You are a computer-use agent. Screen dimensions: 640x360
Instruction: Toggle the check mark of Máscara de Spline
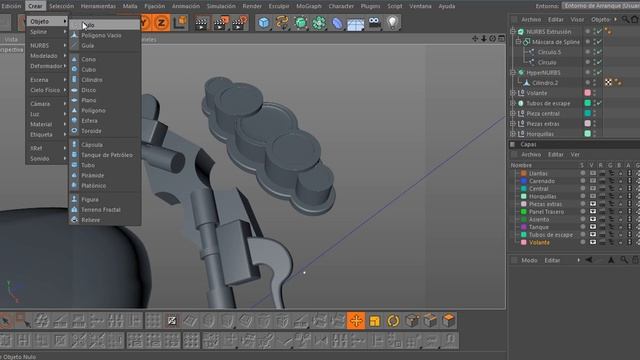(599, 42)
